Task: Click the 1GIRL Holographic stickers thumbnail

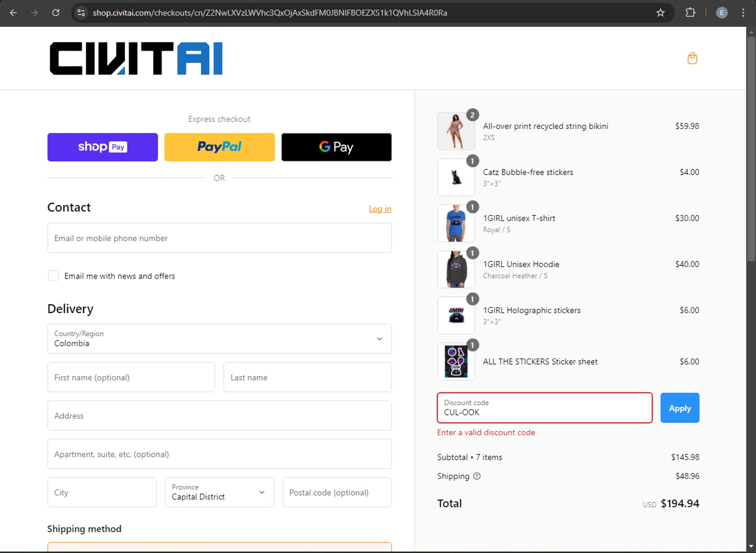Action: [x=456, y=315]
